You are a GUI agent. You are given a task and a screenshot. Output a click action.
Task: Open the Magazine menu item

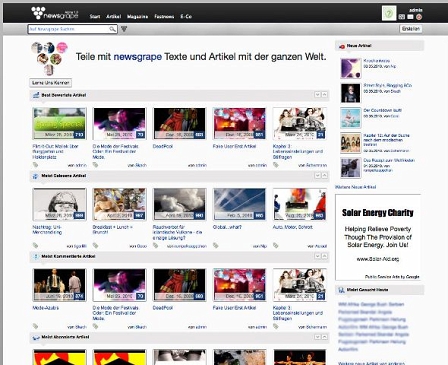(x=137, y=16)
